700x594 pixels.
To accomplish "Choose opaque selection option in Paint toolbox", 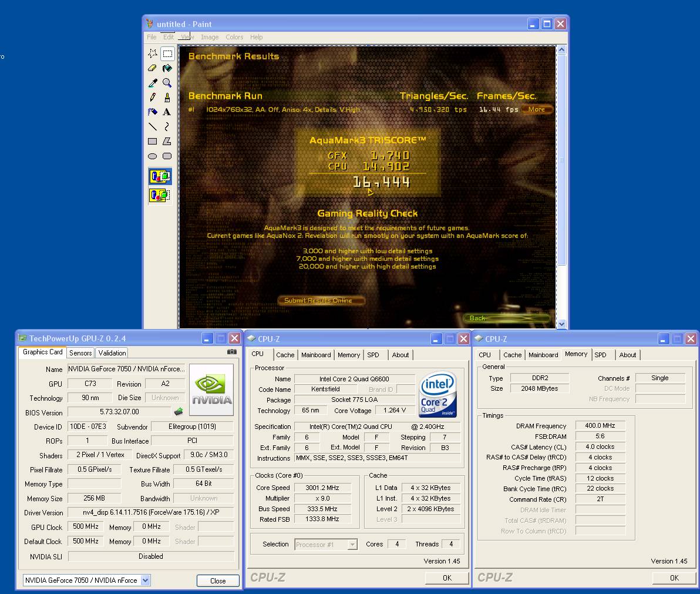I will (x=160, y=176).
